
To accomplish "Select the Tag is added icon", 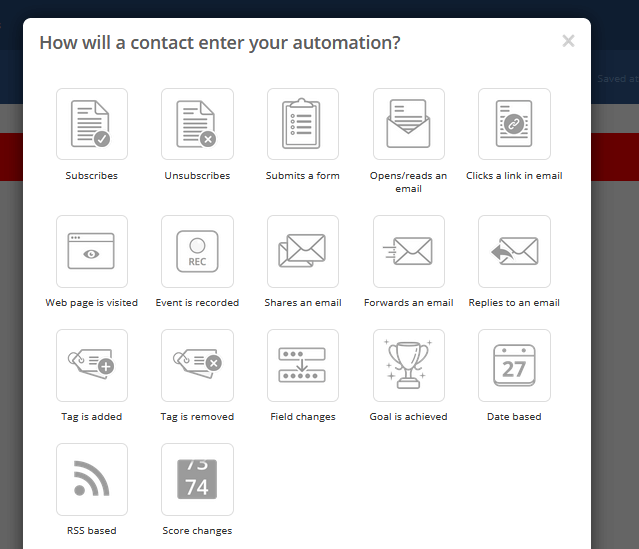I will 92,366.
